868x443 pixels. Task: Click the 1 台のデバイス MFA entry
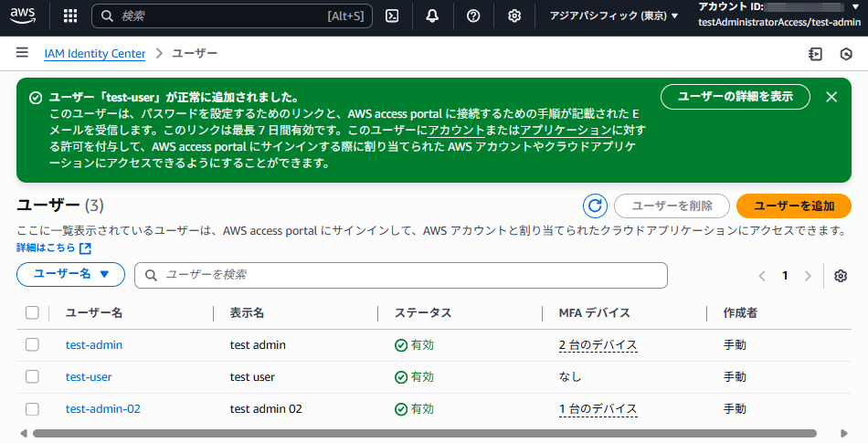[x=598, y=409]
